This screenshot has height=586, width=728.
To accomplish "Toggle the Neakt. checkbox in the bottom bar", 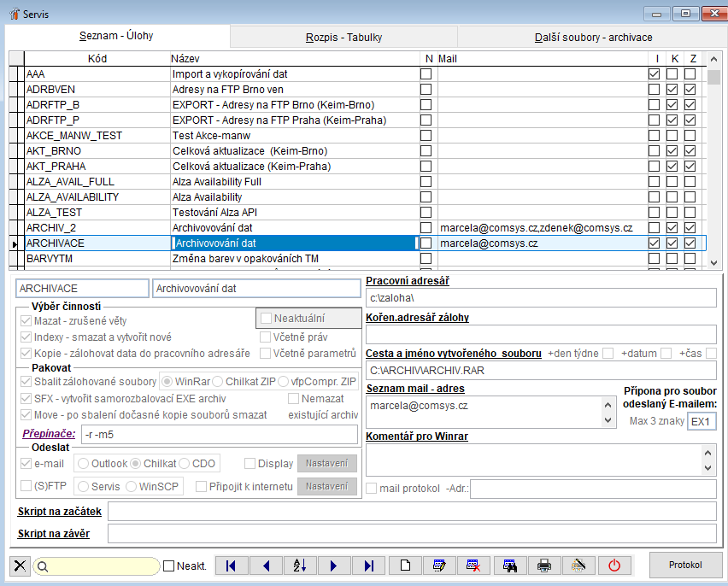I will (x=169, y=566).
